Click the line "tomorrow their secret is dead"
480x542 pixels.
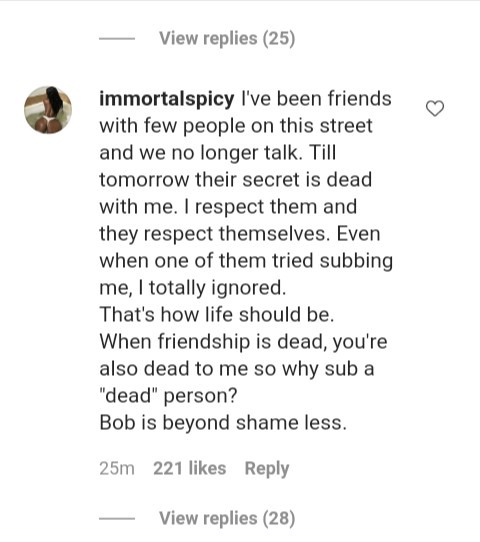coord(236,180)
